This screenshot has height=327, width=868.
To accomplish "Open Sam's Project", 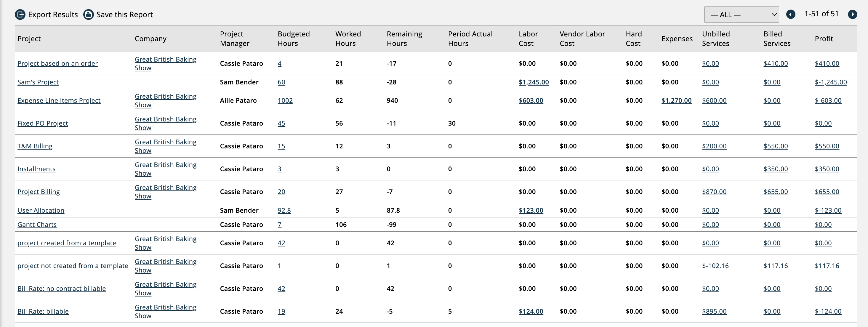I will tap(38, 82).
